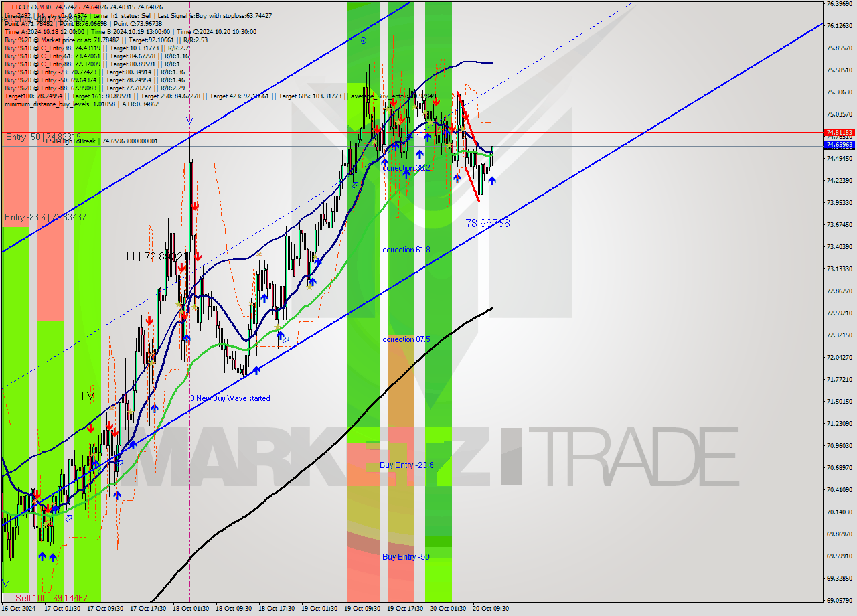Click the 73.95330 price scale value
Screen dimensions: 857x616
[840, 203]
